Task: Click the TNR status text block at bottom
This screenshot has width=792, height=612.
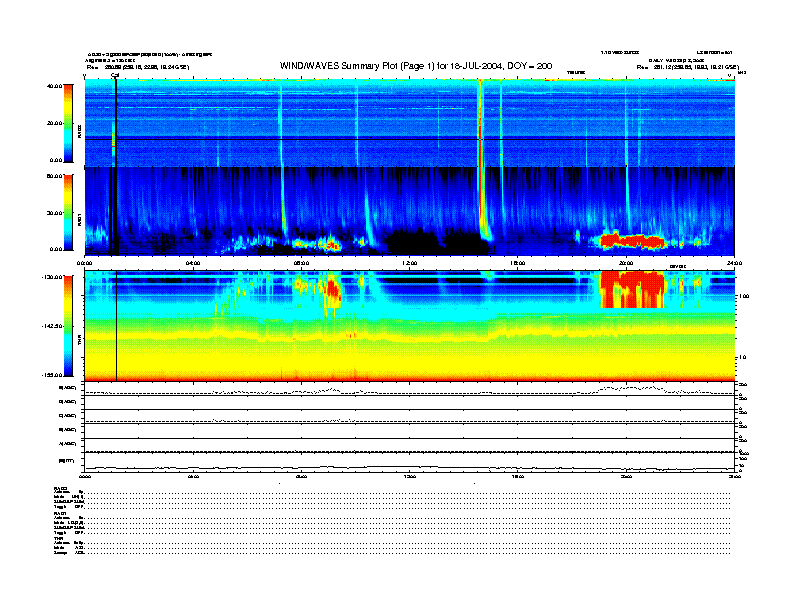Action: [68, 544]
